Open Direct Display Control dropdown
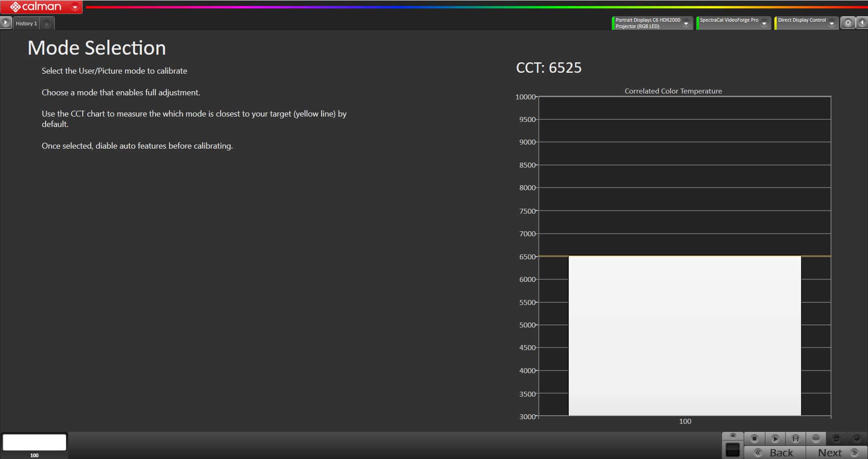The width and height of the screenshot is (868, 459). 831,23
